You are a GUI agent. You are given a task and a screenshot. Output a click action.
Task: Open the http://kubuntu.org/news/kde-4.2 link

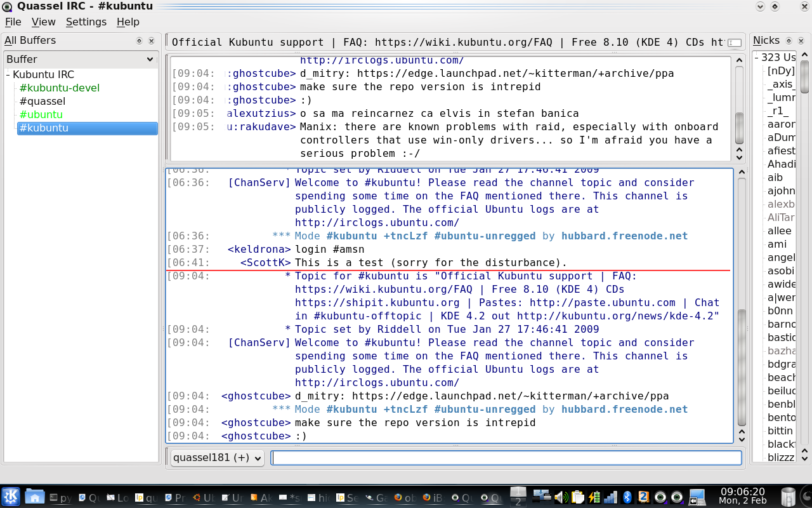[615, 316]
